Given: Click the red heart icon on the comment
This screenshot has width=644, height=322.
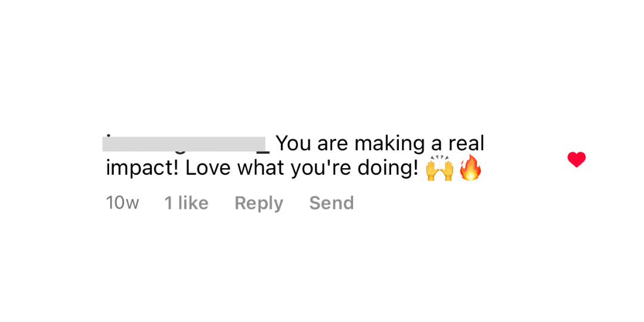Looking at the screenshot, I should (576, 159).
